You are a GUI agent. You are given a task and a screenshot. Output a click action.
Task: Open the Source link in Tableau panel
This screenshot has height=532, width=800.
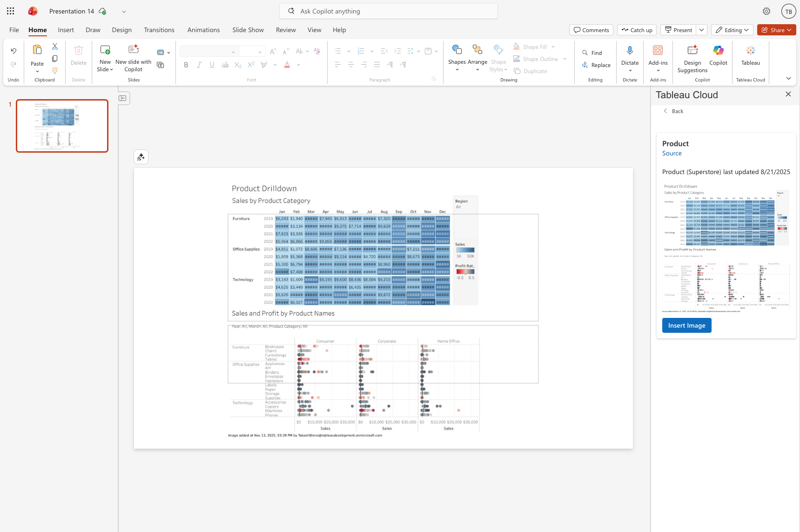coord(672,154)
